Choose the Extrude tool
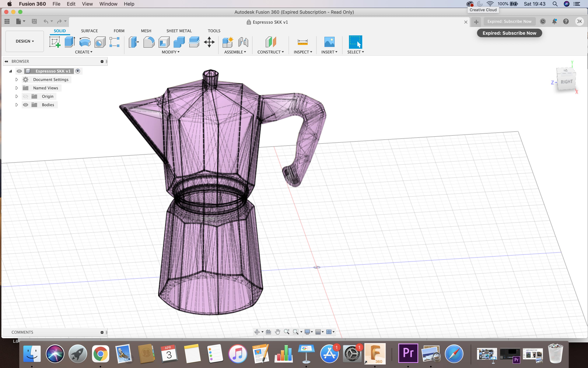 pyautogui.click(x=70, y=42)
